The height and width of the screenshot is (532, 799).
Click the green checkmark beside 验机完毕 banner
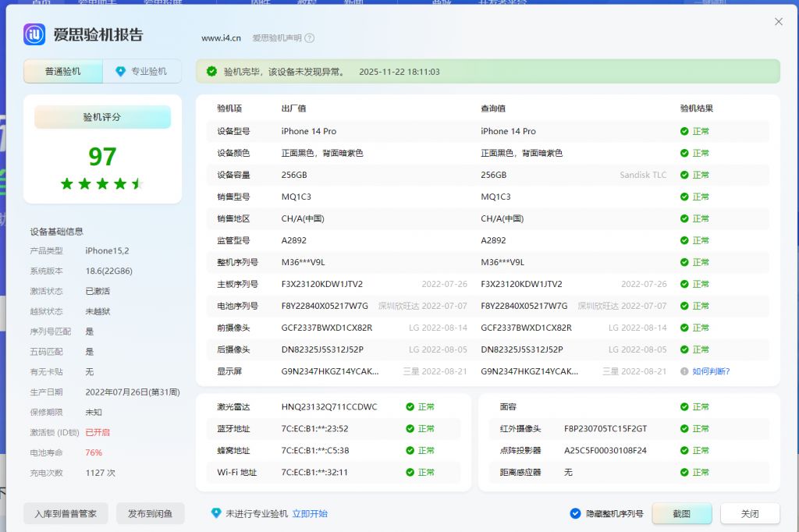coord(211,71)
